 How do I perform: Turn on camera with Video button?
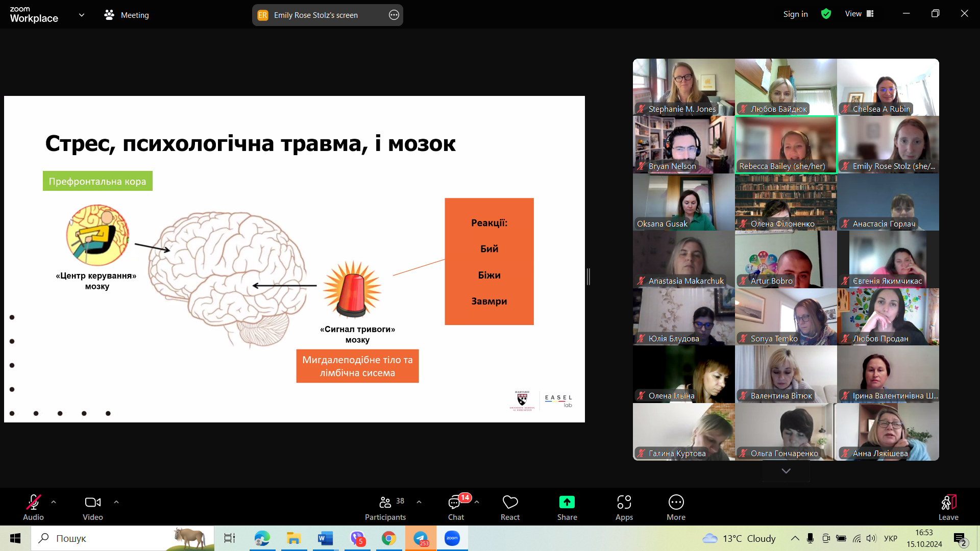[93, 507]
